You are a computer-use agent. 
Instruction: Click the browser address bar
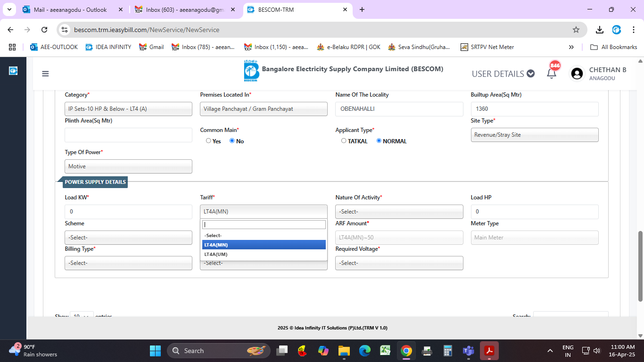[321, 30]
